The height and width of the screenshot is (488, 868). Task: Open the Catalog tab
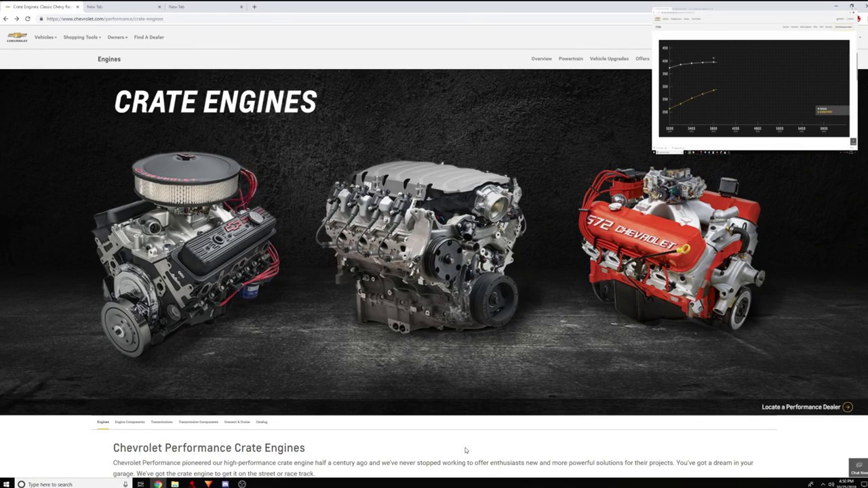[x=261, y=422]
